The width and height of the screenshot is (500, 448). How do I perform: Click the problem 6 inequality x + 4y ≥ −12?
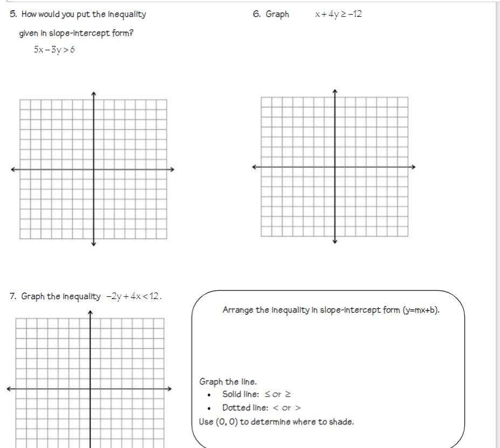[x=338, y=15]
